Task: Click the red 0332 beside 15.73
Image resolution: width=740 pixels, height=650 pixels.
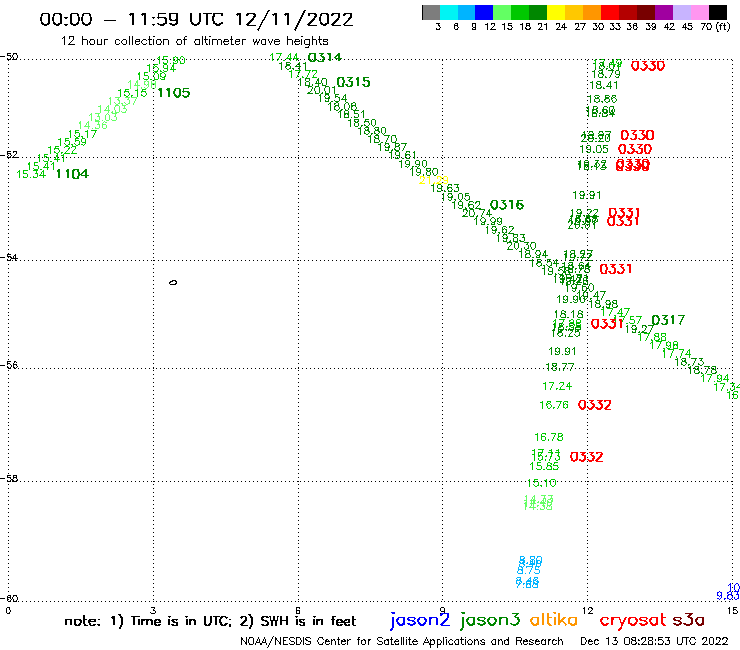Action: 587,457
